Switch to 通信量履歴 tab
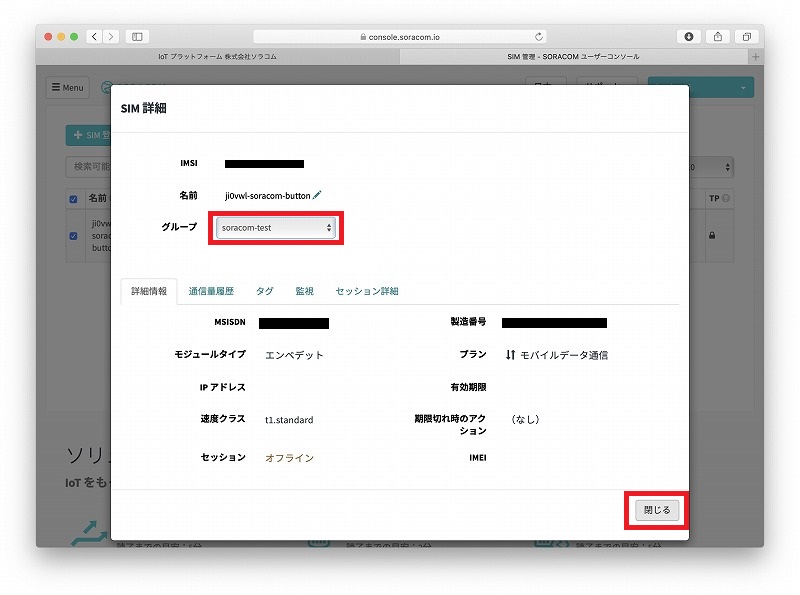Viewport: 800px width, 595px height. (x=211, y=291)
